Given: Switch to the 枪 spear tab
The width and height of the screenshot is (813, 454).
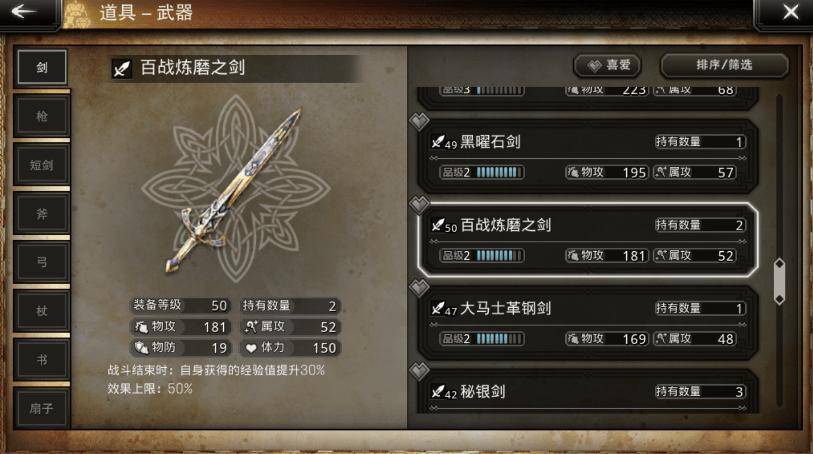Looking at the screenshot, I should [42, 116].
